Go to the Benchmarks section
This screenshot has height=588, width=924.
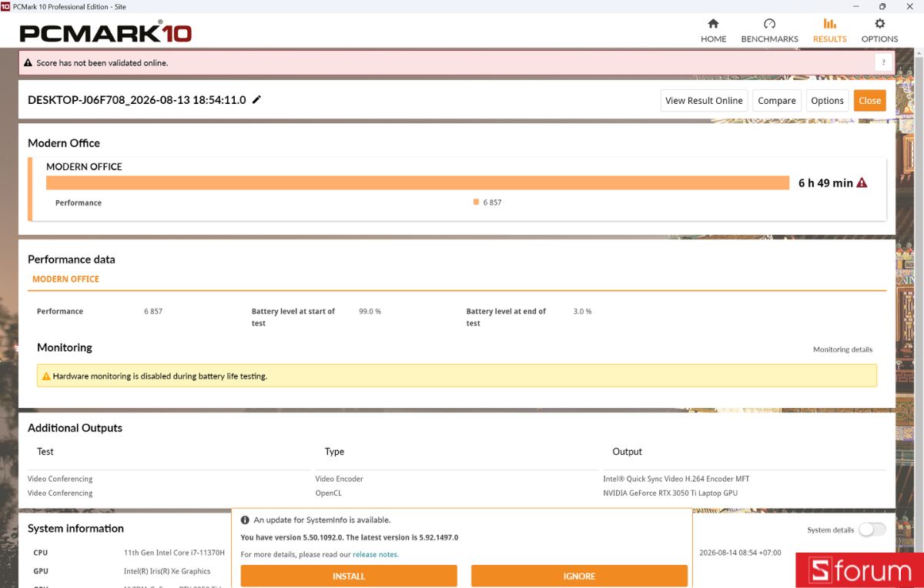click(769, 31)
